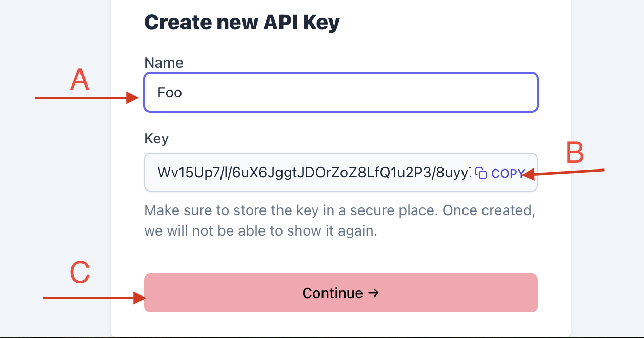Click the Create new API Key heading
The image size is (644, 338).
[242, 22]
